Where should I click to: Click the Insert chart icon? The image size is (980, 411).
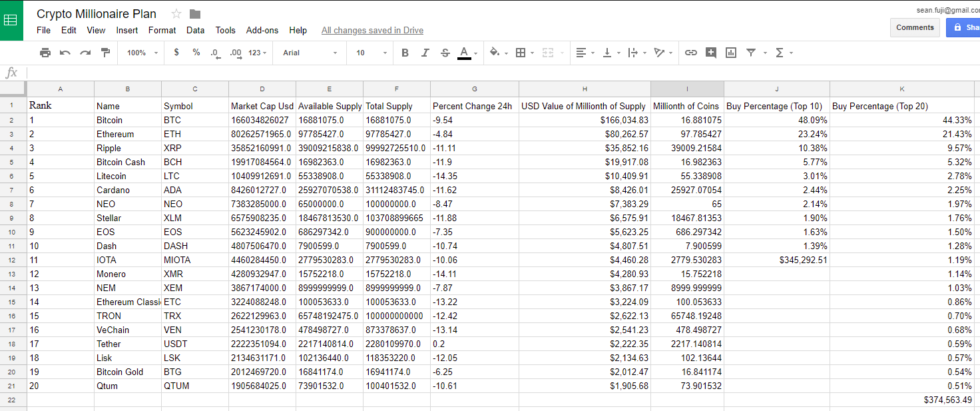pyautogui.click(x=731, y=53)
